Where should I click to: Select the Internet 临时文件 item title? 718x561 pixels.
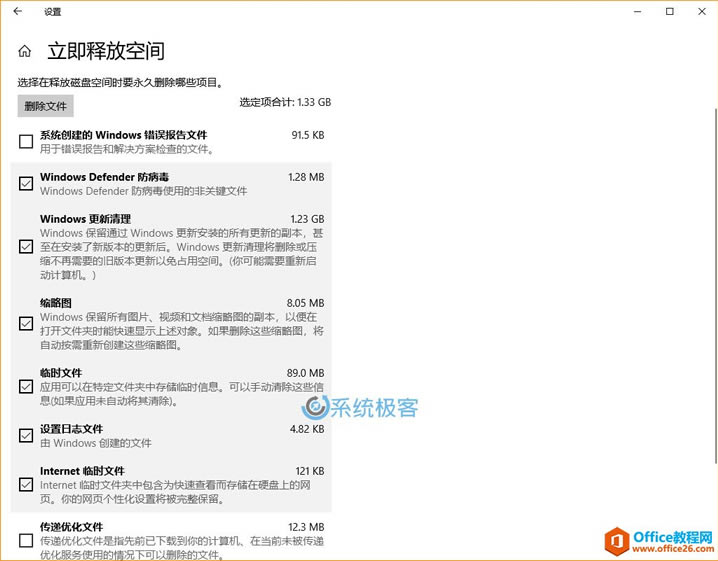[x=82, y=471]
